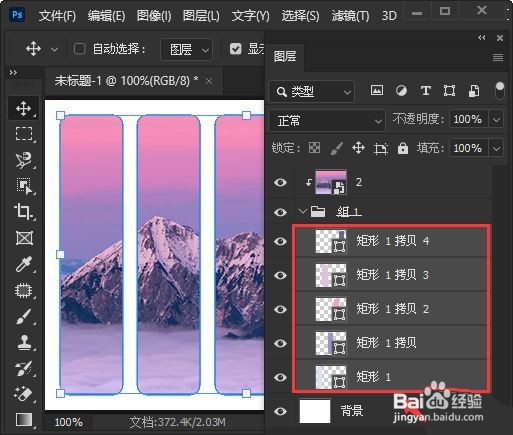Viewport: 513px width, 435px height.
Task: Select the History Brush tool
Action: tap(24, 368)
